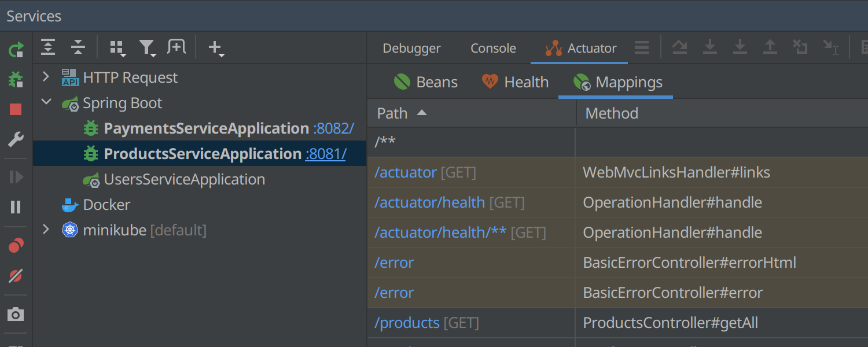The height and width of the screenshot is (347, 868).
Task: Select ProductsServiceApplication in the tree
Action: 203,154
